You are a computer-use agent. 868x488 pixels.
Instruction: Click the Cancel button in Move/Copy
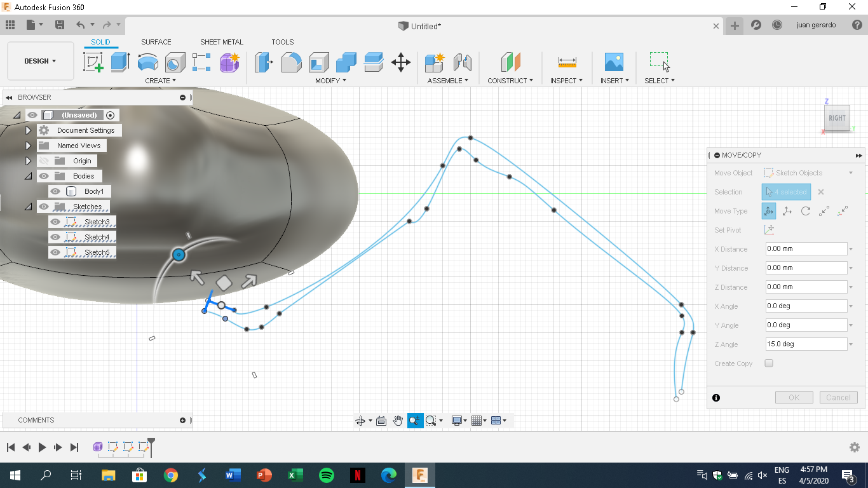pos(838,397)
